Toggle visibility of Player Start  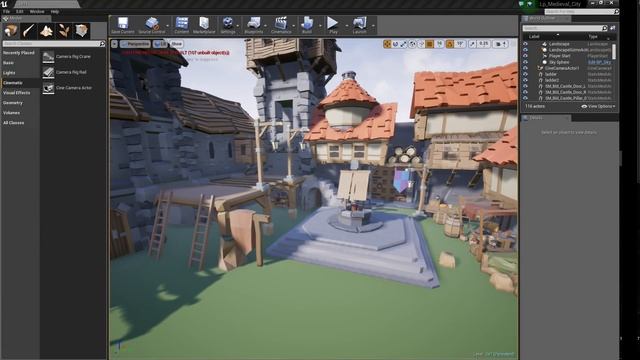pyautogui.click(x=525, y=56)
